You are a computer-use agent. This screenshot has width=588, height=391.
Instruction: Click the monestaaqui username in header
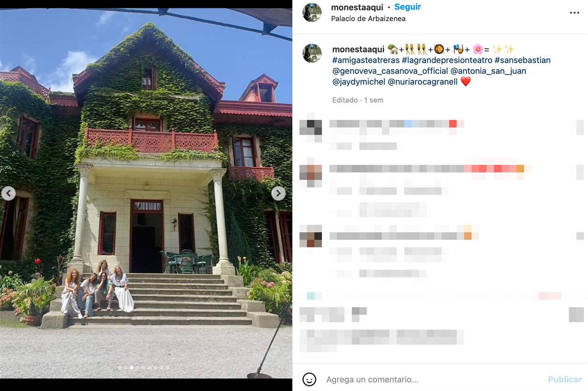pyautogui.click(x=357, y=7)
